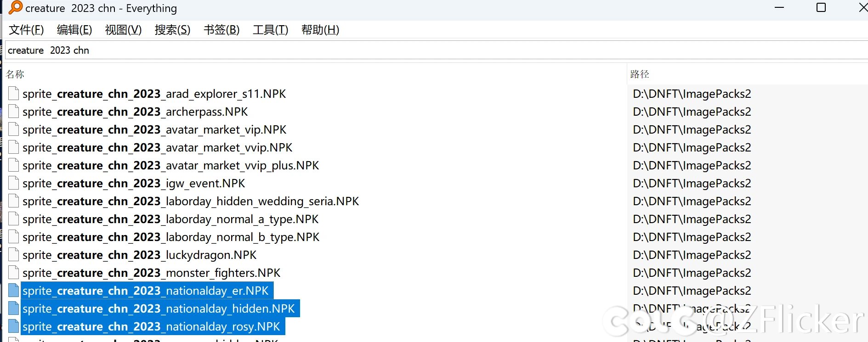Minimize the Everything window
This screenshot has height=342, width=868.
tap(779, 7)
